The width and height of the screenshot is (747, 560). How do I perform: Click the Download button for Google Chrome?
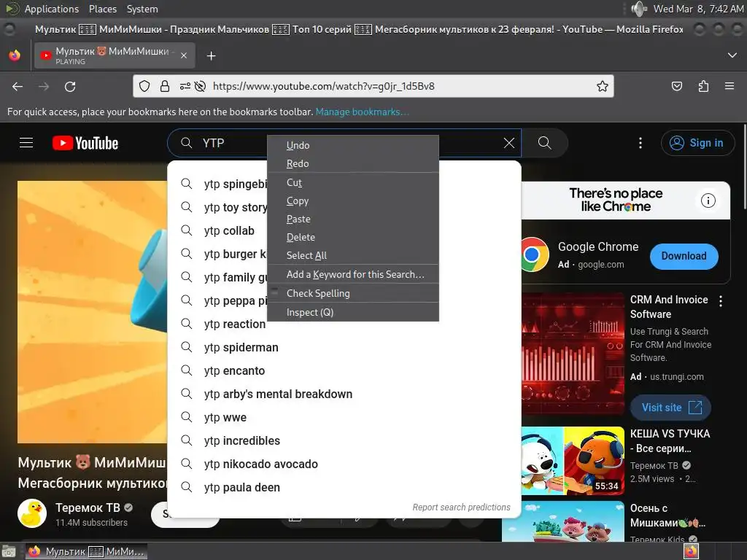(x=684, y=256)
